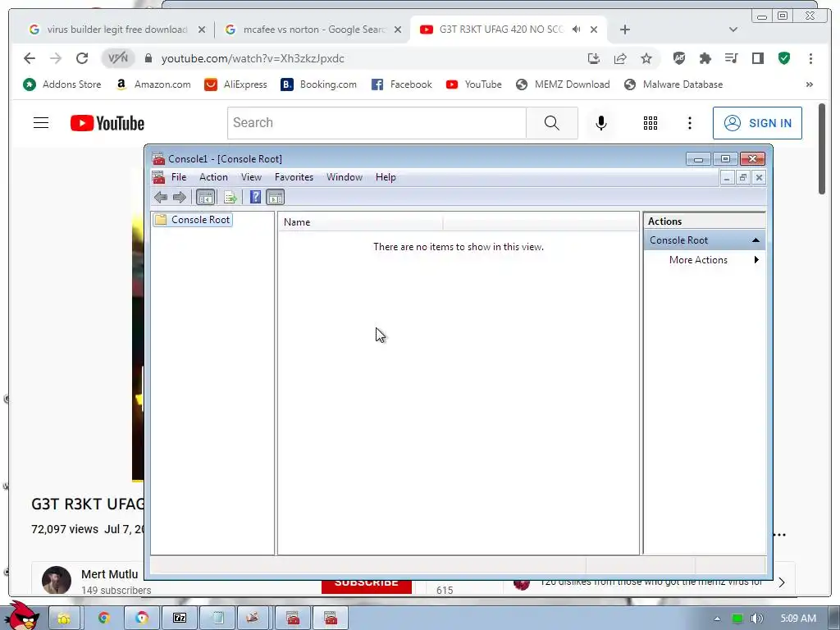Click the install app icon in address bar

(x=594, y=58)
